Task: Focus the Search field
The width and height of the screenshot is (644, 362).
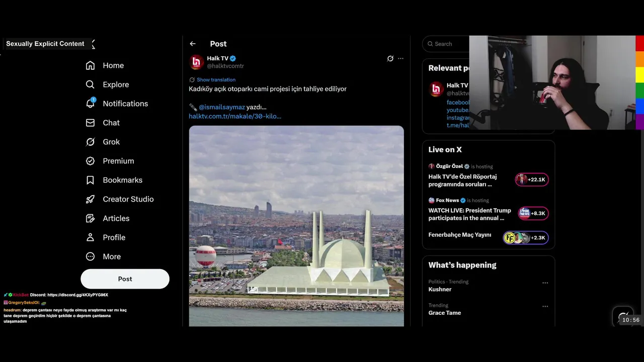Action: coord(446,44)
